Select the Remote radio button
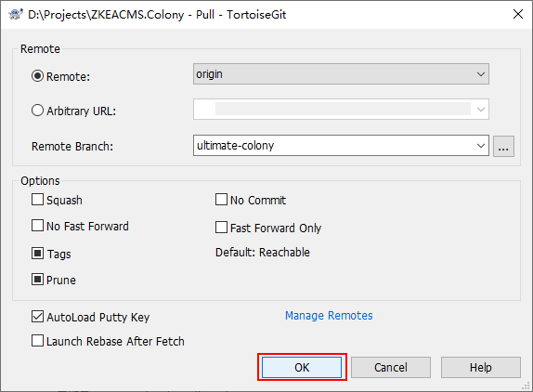 click(x=37, y=76)
